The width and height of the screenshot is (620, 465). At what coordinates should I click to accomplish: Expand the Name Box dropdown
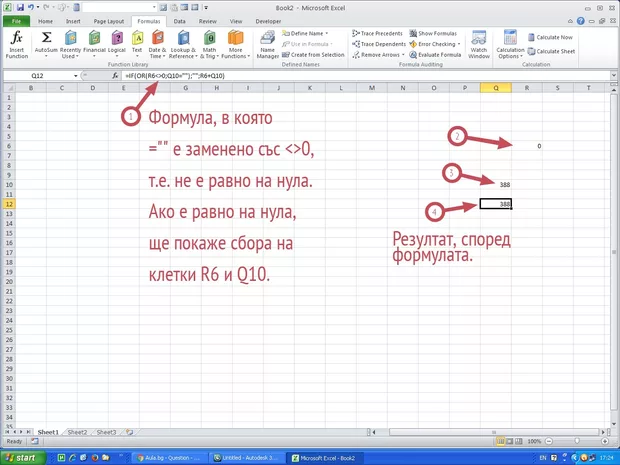click(76, 76)
